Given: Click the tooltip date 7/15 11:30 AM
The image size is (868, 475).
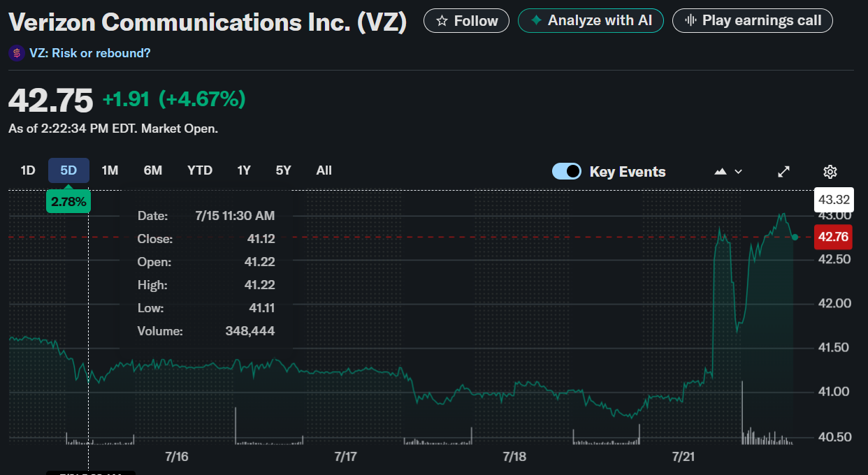Looking at the screenshot, I should point(235,216).
